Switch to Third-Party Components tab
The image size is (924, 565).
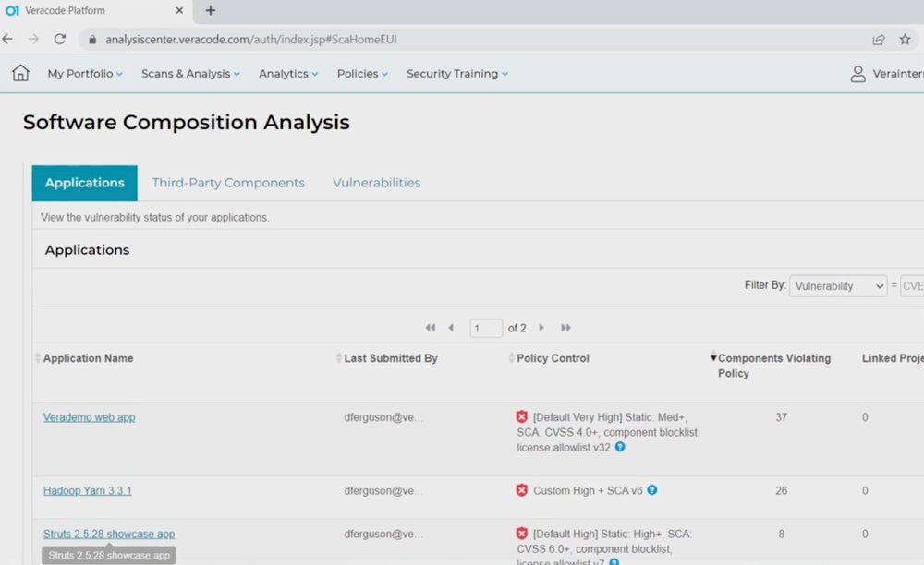pos(228,183)
